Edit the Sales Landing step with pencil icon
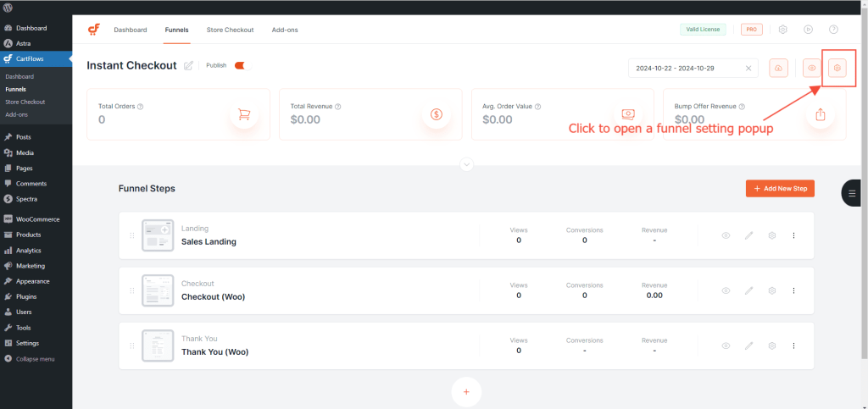The height and width of the screenshot is (409, 868). pyautogui.click(x=748, y=235)
